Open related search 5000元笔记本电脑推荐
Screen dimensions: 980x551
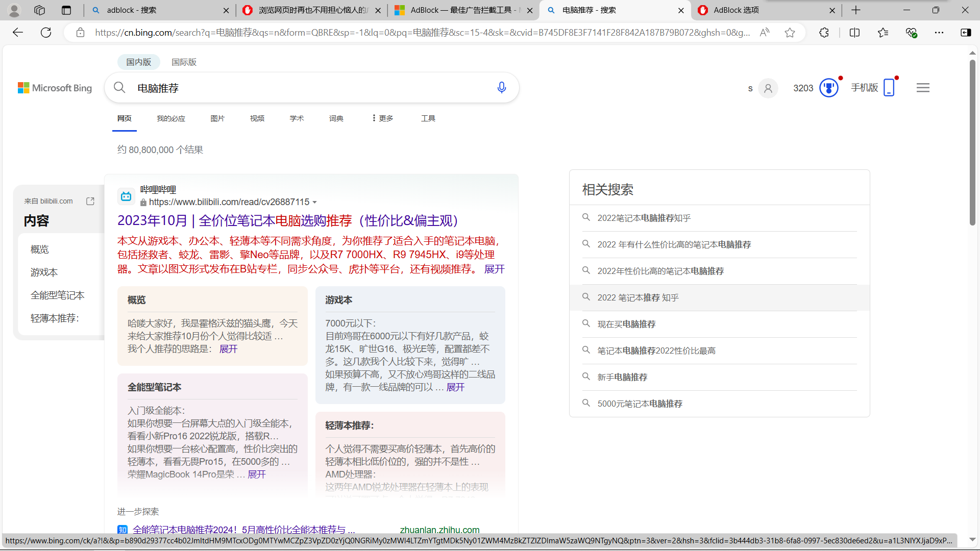[x=640, y=404]
